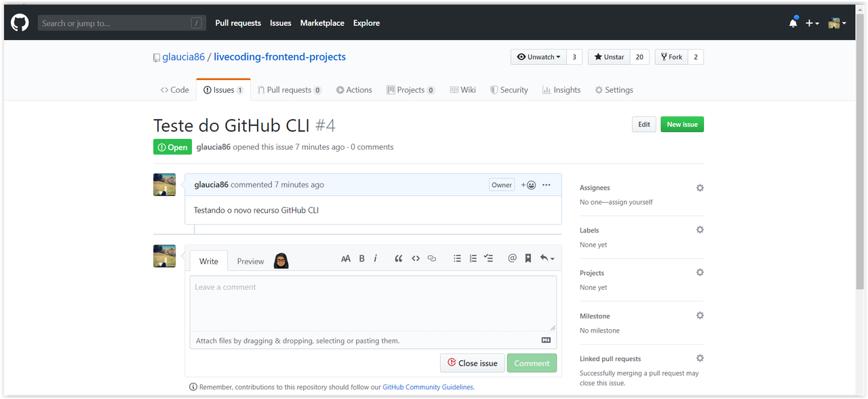Screen dimensions: 868x399
Task: View the stargazers count 20
Action: [x=639, y=57]
